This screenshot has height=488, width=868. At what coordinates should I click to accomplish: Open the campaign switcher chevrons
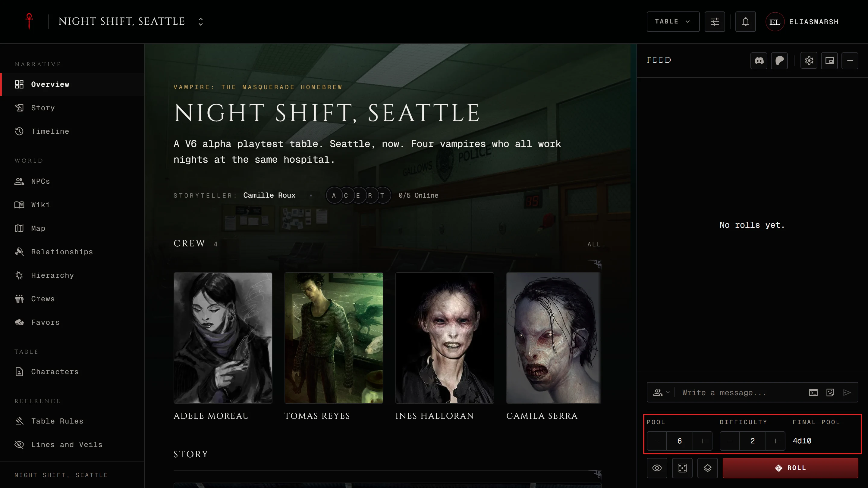click(x=200, y=22)
